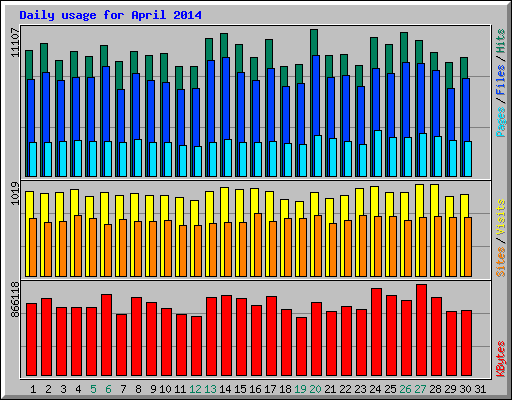Click the red KBytes bar for day 30

click(x=466, y=343)
